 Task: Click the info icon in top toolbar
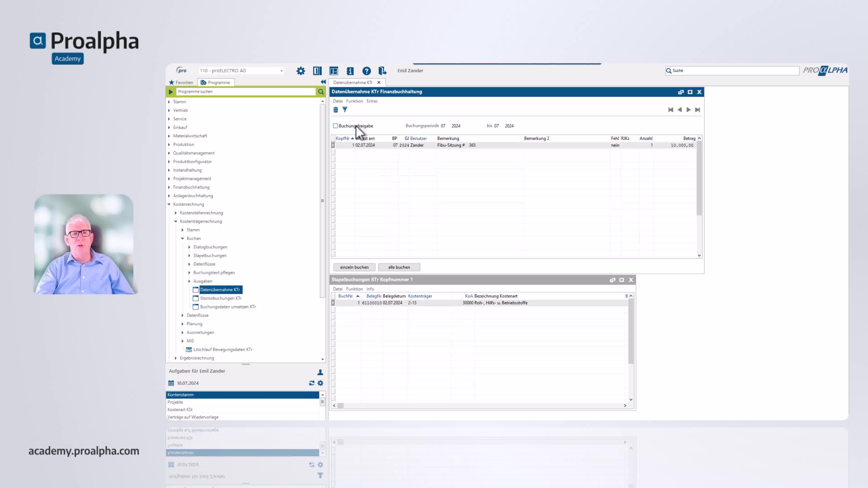click(x=350, y=71)
